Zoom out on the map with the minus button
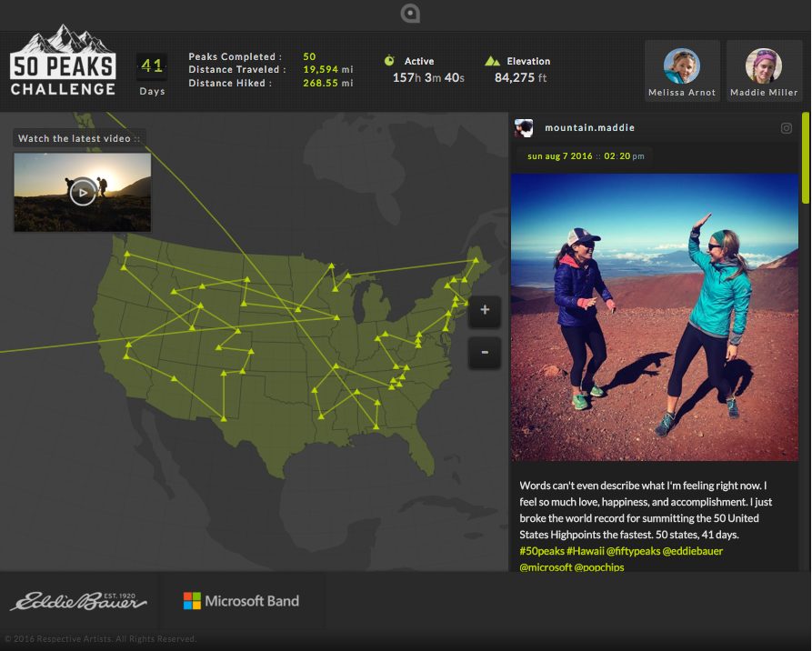The image size is (812, 651). point(485,353)
